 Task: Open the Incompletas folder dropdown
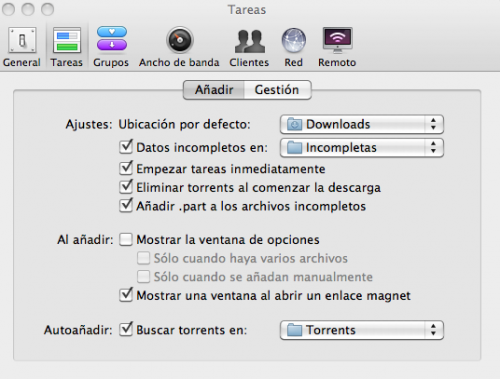tap(362, 148)
